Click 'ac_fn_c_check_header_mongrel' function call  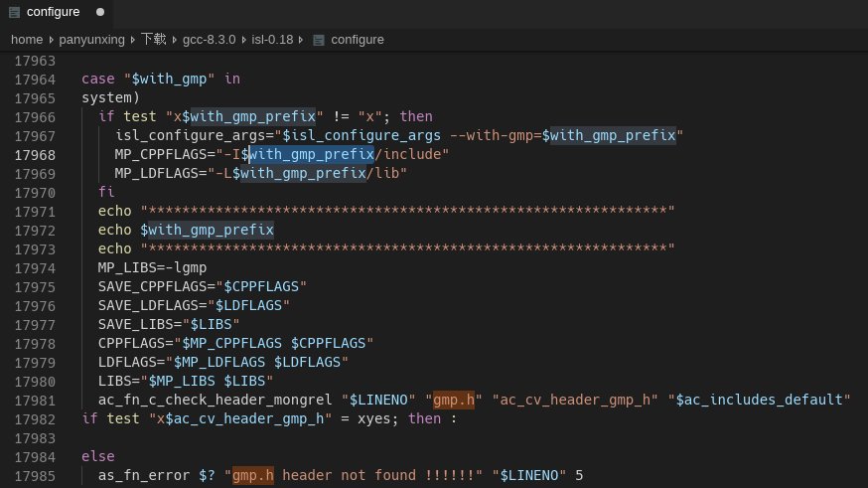coord(215,400)
